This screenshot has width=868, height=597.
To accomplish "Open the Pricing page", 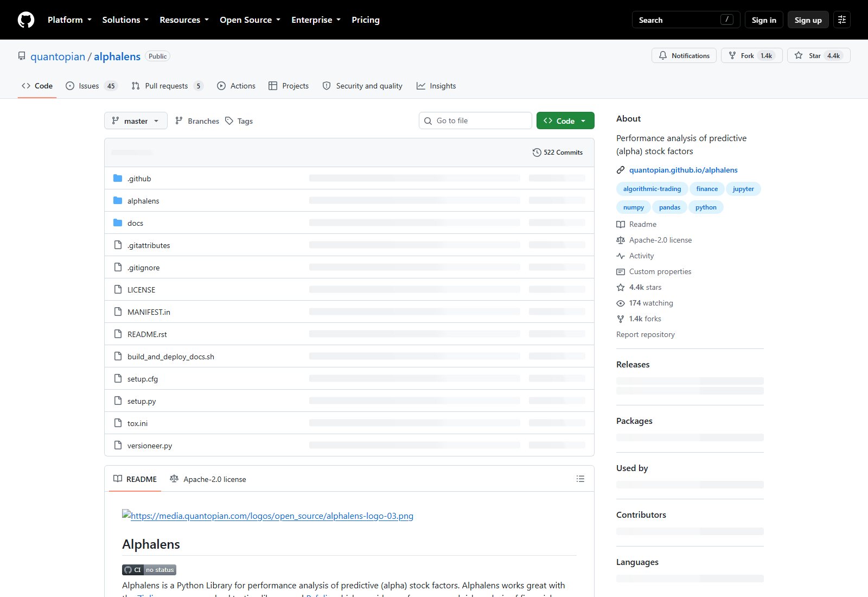I will [x=366, y=20].
